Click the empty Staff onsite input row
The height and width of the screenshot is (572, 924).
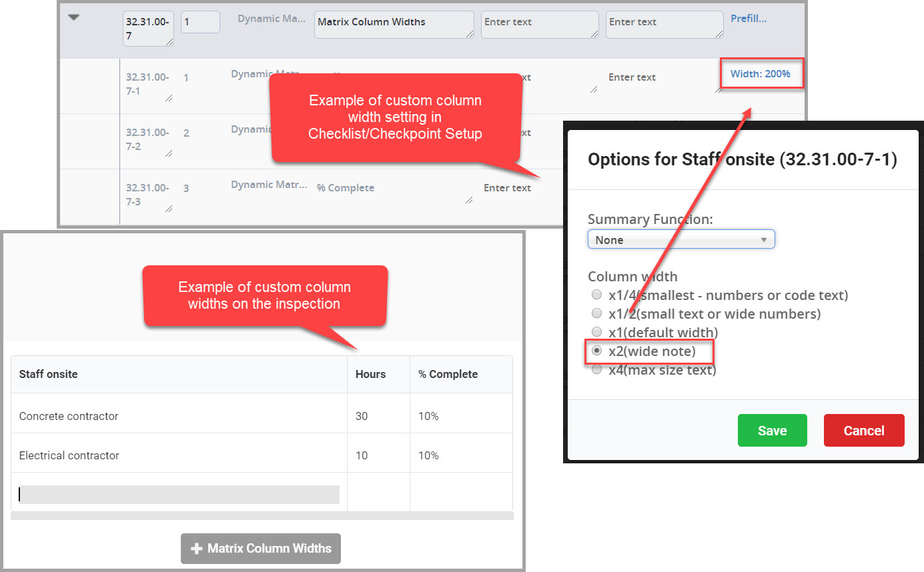[x=178, y=494]
